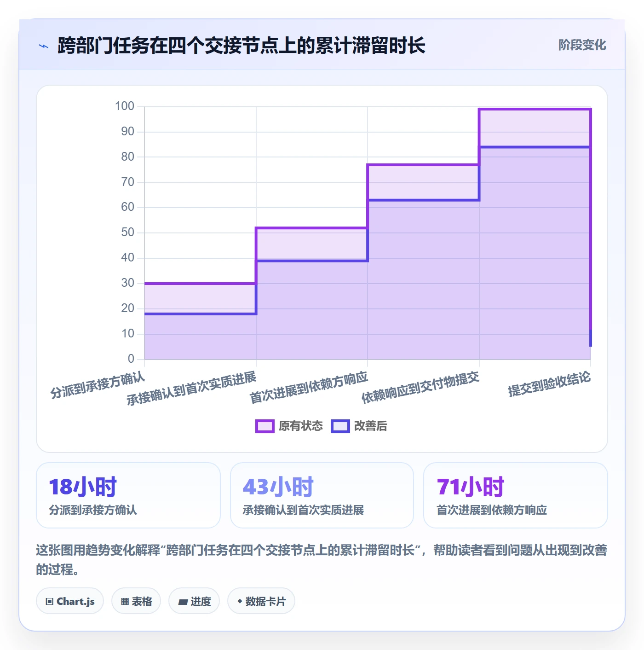Screen dimensions: 644x650
Task: Open the 71小时 data card
Action: [516, 495]
